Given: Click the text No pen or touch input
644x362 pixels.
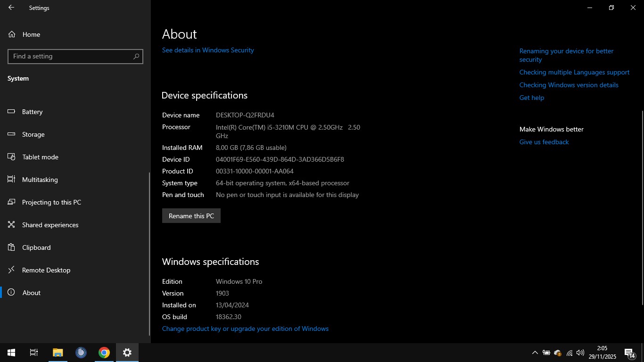Looking at the screenshot, I should [x=287, y=195].
